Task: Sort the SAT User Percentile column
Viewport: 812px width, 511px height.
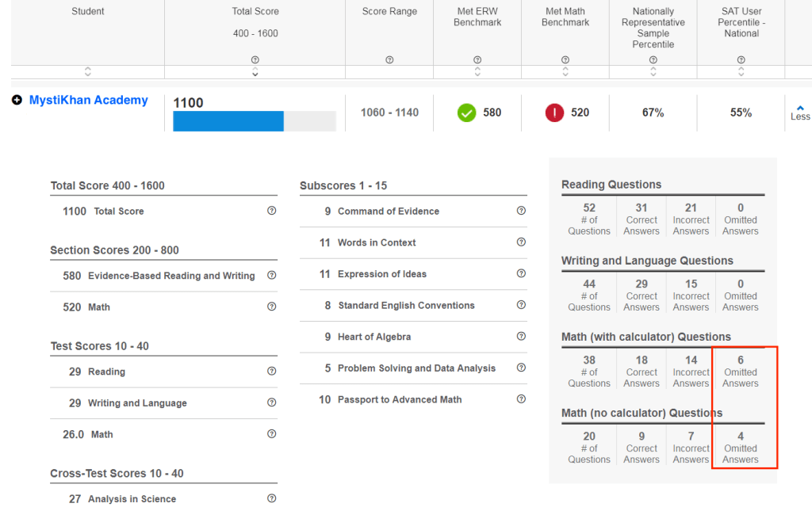Action: click(741, 72)
